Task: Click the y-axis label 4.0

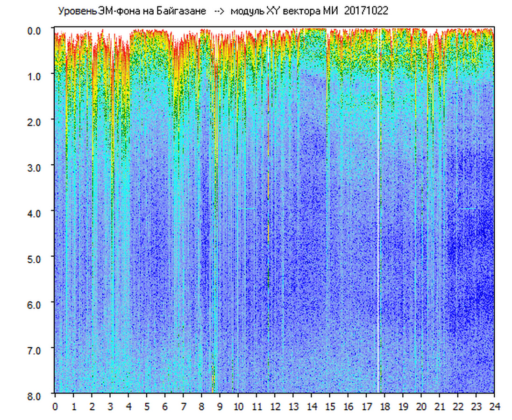Action: tap(36, 213)
